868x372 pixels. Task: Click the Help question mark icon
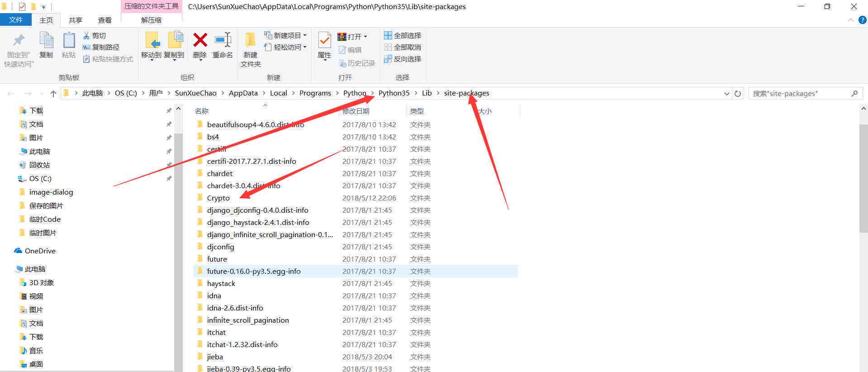862,20
